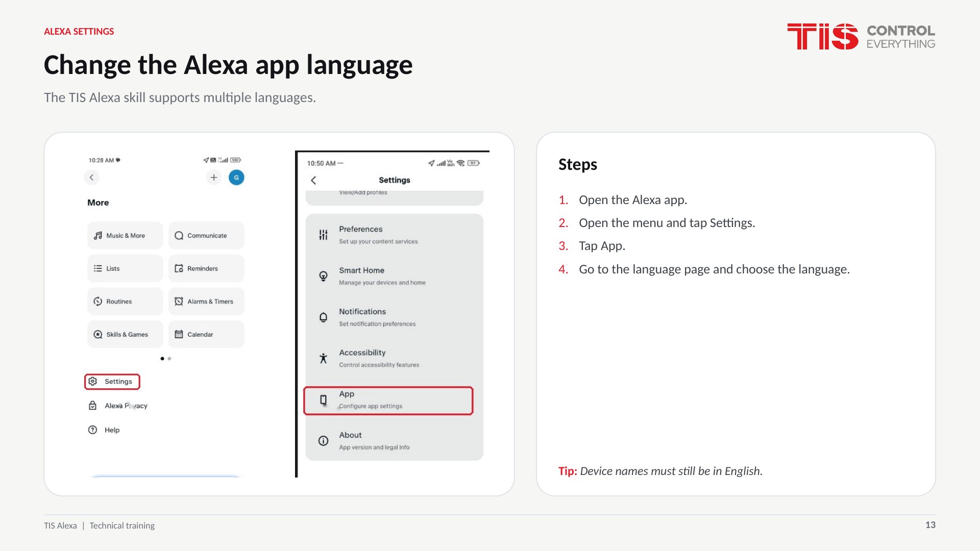Click the Settings gear icon
Screen dimensions: 980x551
coord(92,381)
